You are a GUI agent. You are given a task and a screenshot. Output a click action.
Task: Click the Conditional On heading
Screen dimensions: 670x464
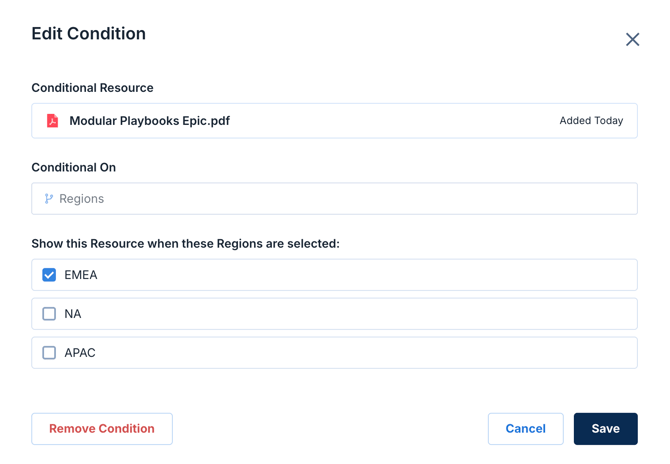pos(73,167)
